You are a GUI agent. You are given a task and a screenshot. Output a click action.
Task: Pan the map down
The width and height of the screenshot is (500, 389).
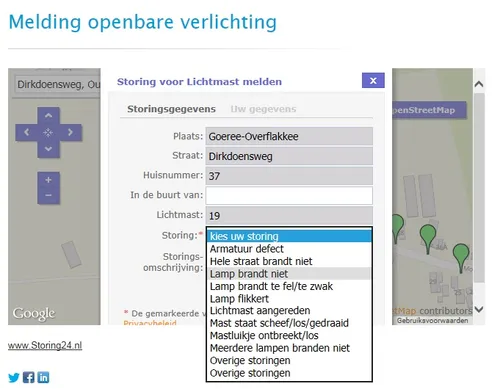(x=48, y=149)
